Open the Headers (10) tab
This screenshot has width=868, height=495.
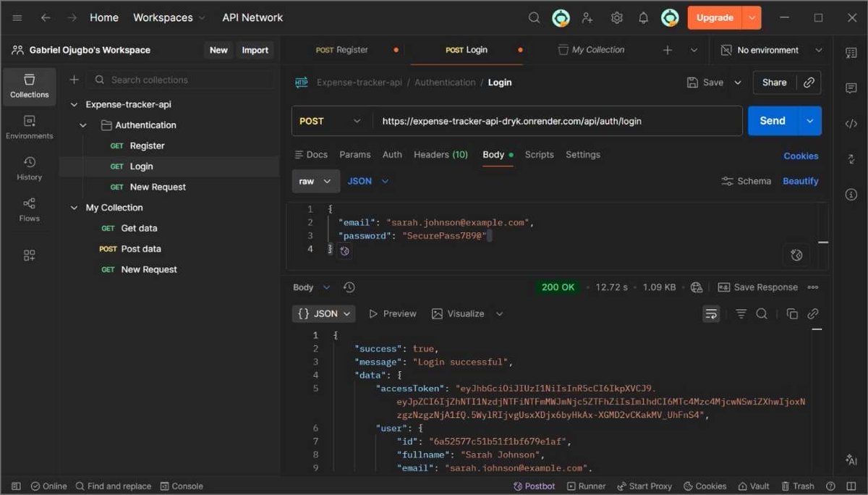pos(441,155)
